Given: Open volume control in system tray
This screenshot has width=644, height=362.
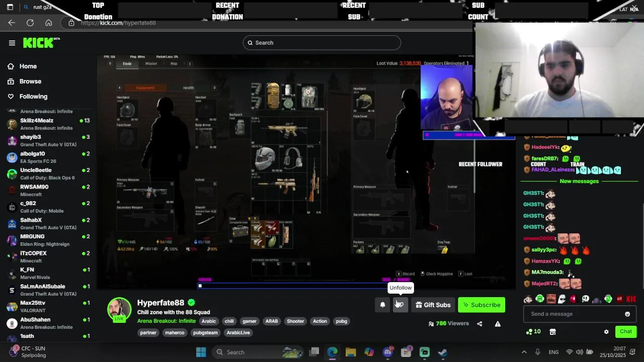Looking at the screenshot, I should point(579,352).
